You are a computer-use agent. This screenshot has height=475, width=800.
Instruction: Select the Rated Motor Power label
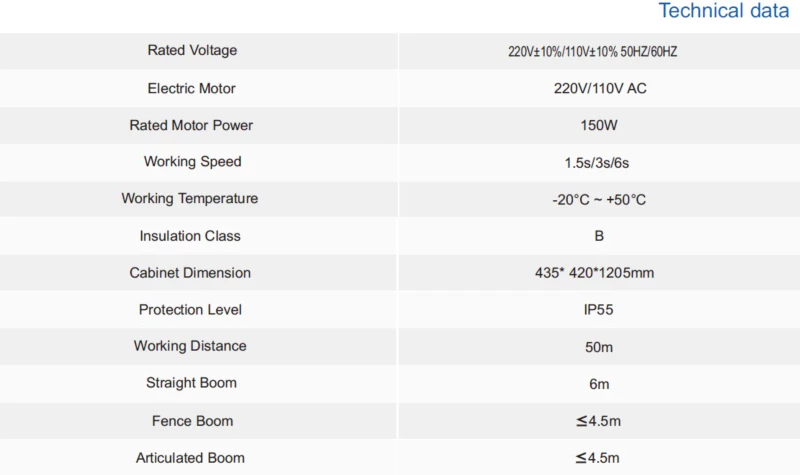[191, 125]
